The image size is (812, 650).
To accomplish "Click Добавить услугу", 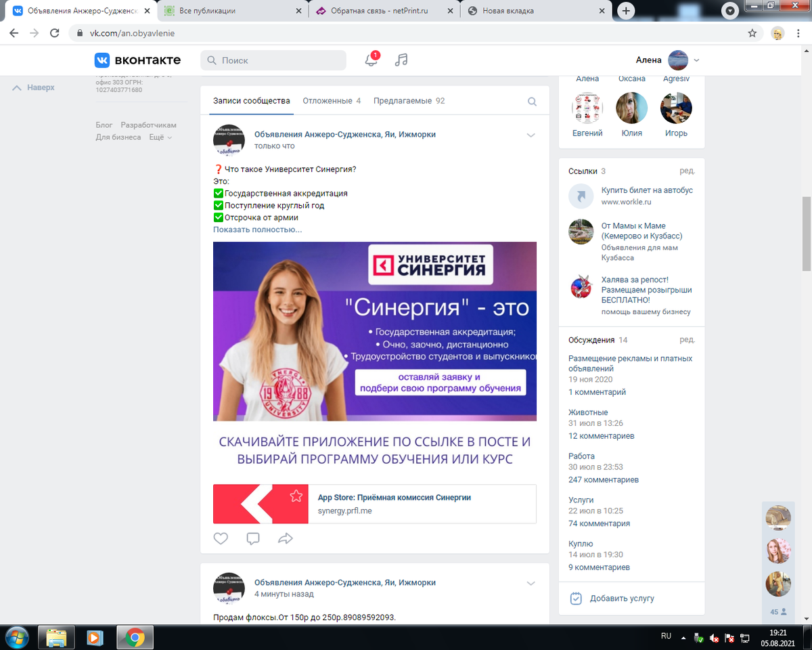I will coord(622,599).
